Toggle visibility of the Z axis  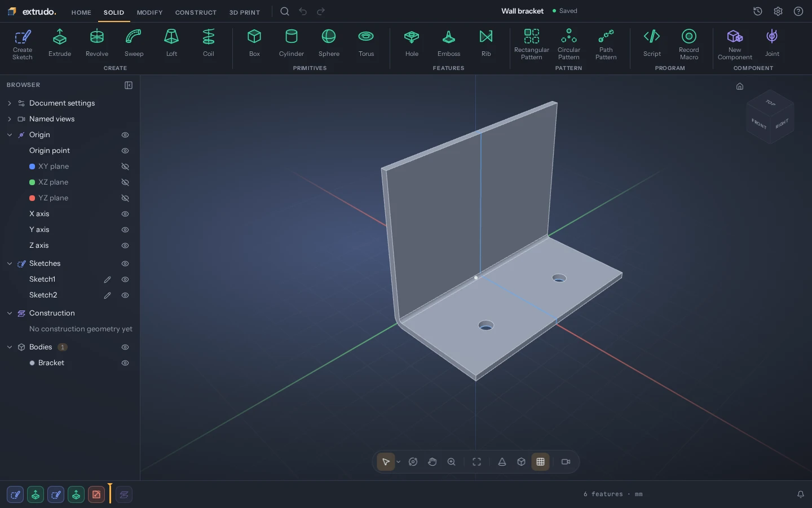pyautogui.click(x=125, y=246)
